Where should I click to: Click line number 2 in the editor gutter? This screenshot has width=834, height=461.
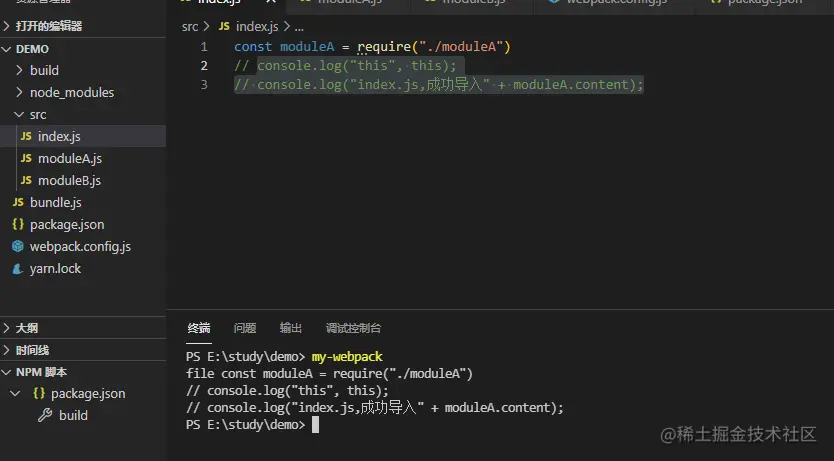coord(204,66)
